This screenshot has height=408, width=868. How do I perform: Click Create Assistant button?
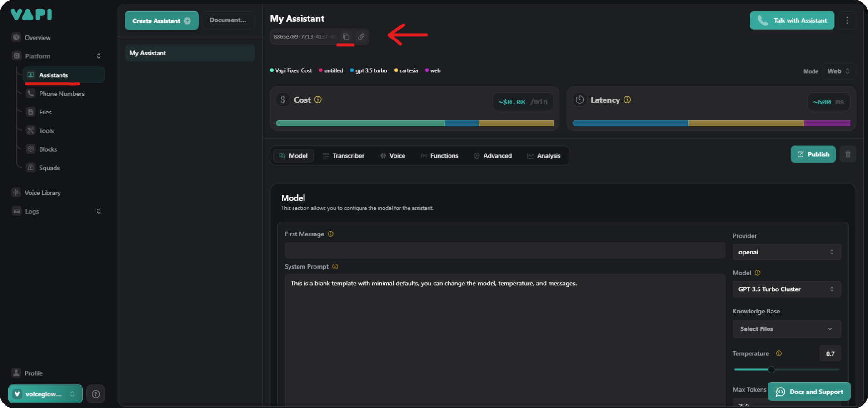coord(161,20)
